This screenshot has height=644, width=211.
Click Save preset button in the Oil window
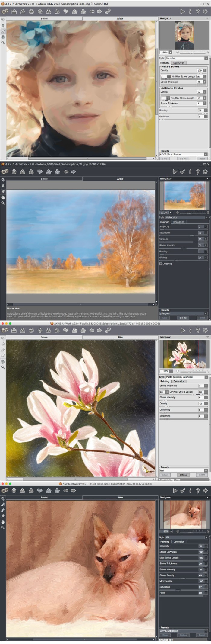pos(165,635)
